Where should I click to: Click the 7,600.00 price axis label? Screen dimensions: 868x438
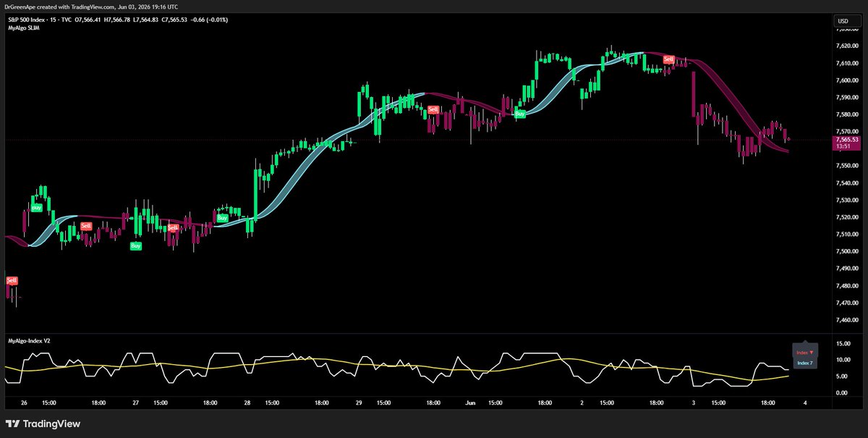[x=846, y=80]
